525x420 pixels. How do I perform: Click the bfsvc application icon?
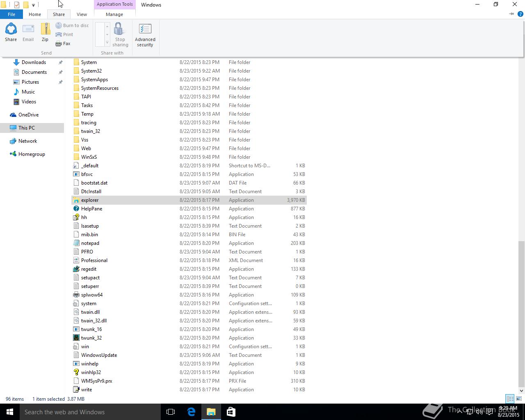(x=76, y=174)
